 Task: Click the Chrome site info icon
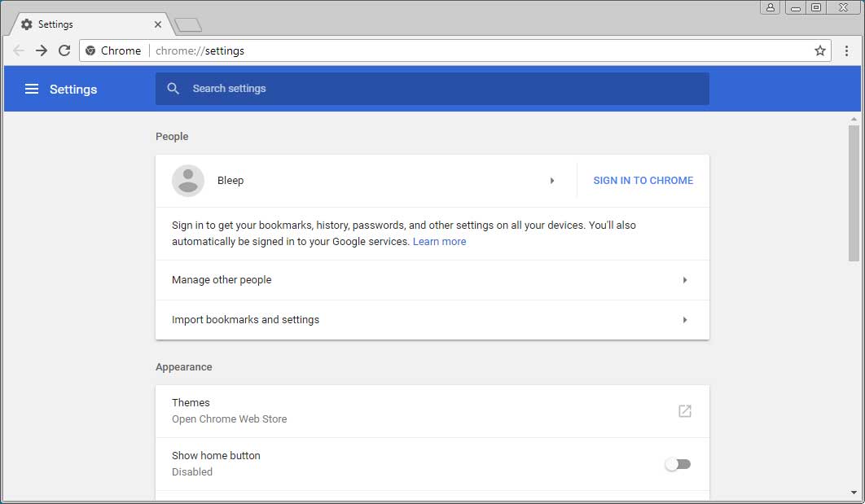tap(90, 50)
